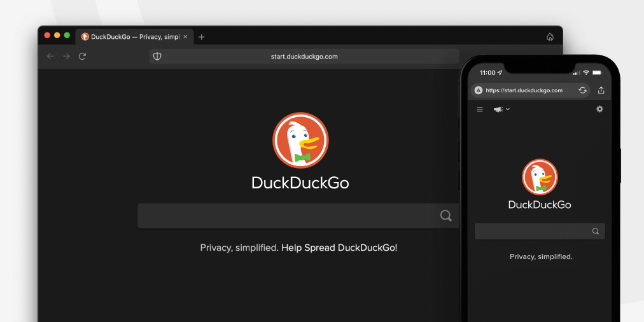
Task: Click the large DuckDuckGo duck logo on desktop
Action: coord(300,140)
